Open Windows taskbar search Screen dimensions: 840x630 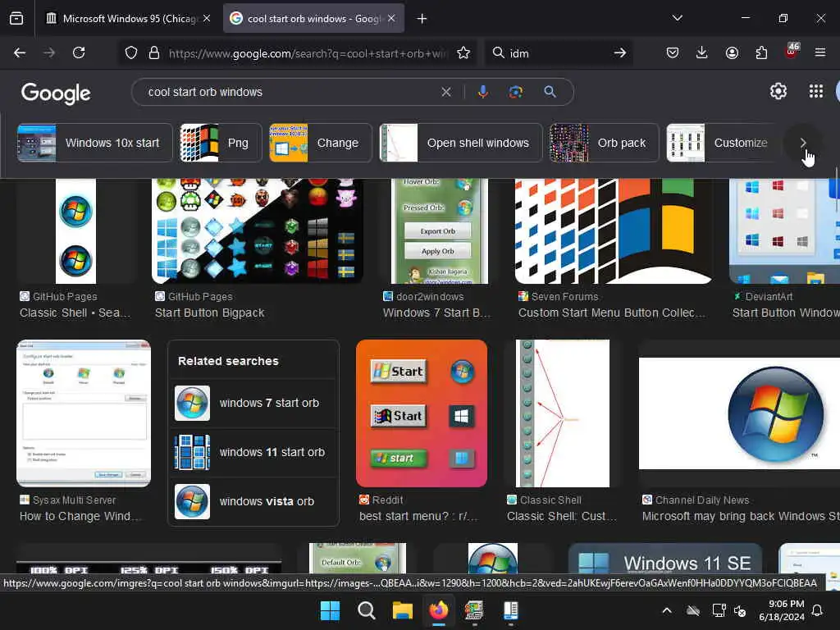(x=367, y=610)
